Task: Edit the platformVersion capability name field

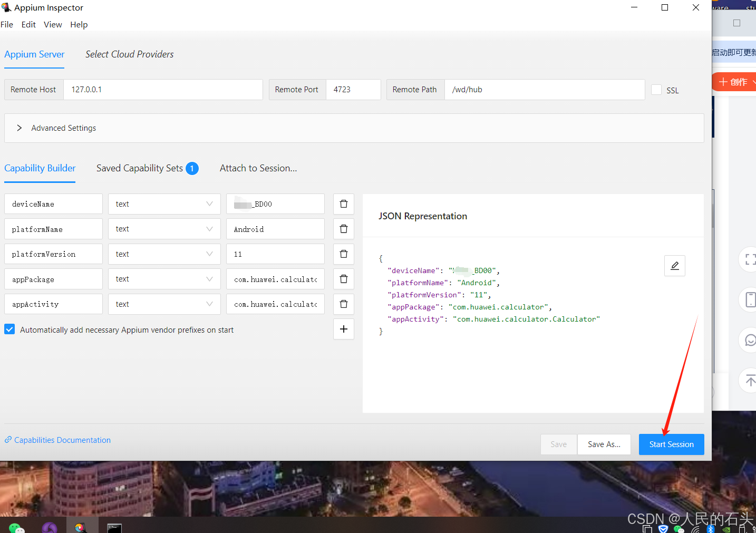Action: (53, 254)
